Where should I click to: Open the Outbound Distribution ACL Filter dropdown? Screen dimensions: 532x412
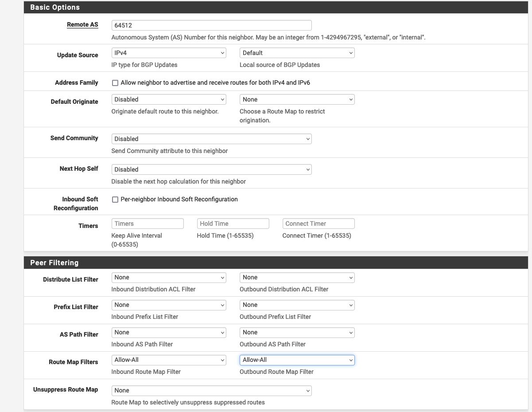[x=297, y=277]
